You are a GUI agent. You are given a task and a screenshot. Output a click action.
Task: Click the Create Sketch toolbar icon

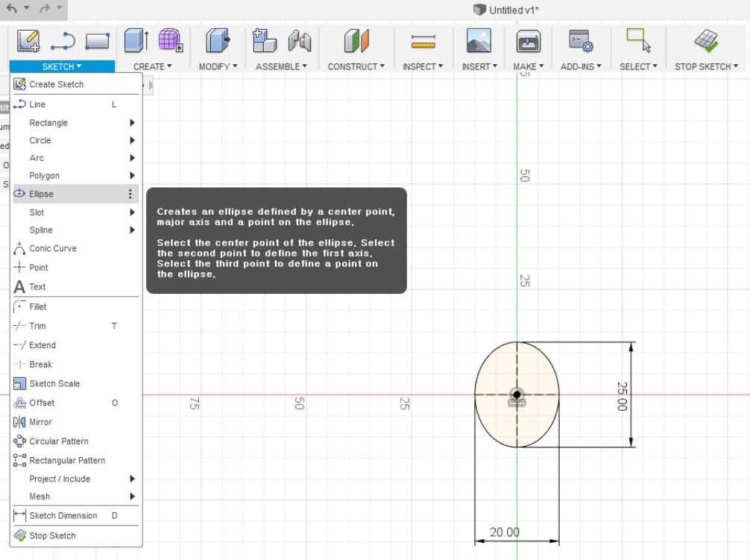(x=28, y=40)
